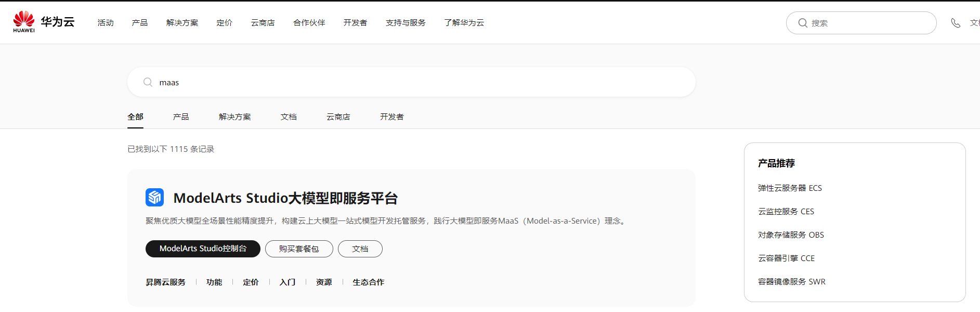Click the main search field containing maas
The image size is (980, 312).
(411, 82)
